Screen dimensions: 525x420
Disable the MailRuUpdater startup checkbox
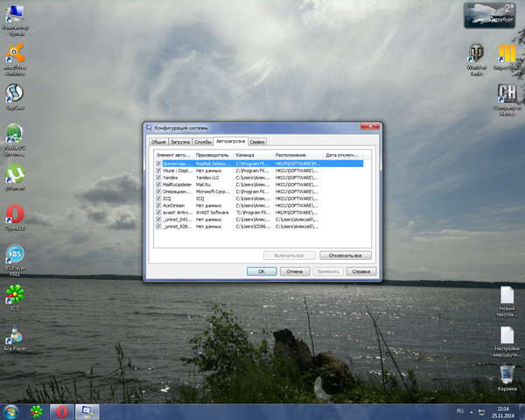pos(158,185)
